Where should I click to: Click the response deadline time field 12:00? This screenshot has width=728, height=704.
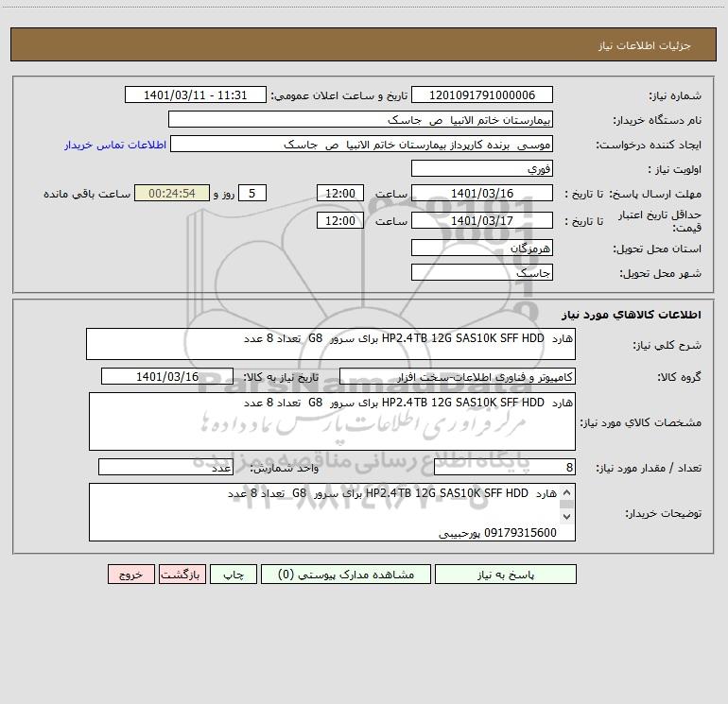[x=339, y=193]
